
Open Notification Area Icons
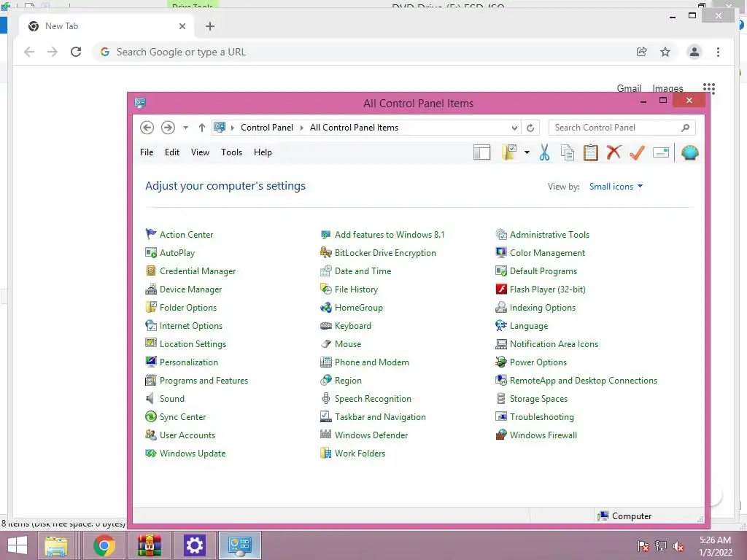[554, 344]
